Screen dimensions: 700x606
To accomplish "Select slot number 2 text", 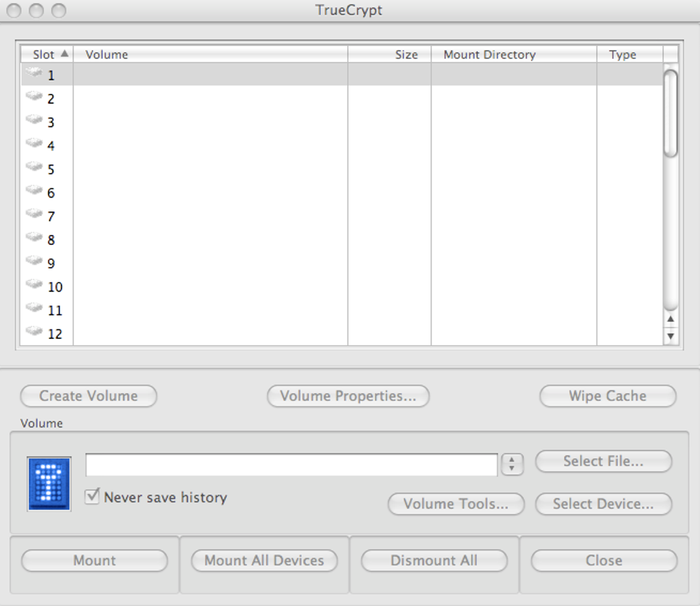I will click(51, 99).
